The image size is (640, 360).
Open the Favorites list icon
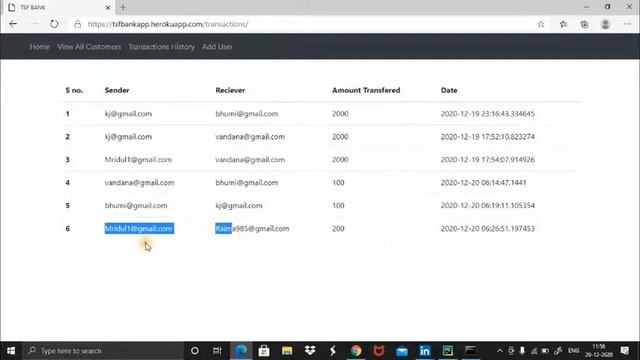pos(564,24)
